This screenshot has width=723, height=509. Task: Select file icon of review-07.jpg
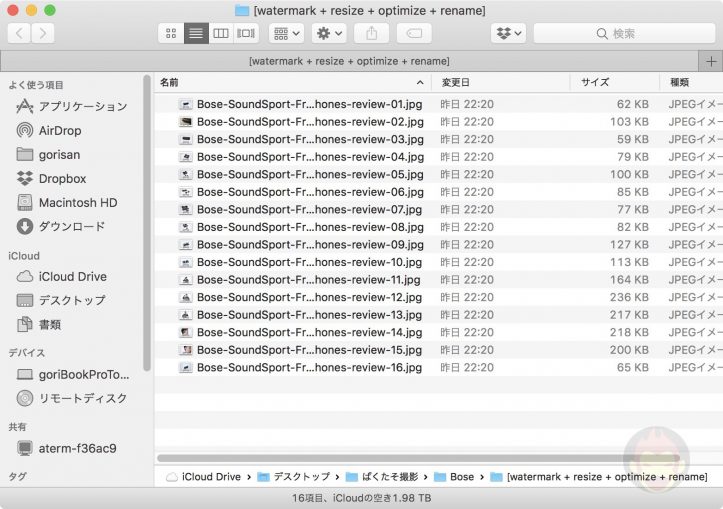(x=185, y=210)
